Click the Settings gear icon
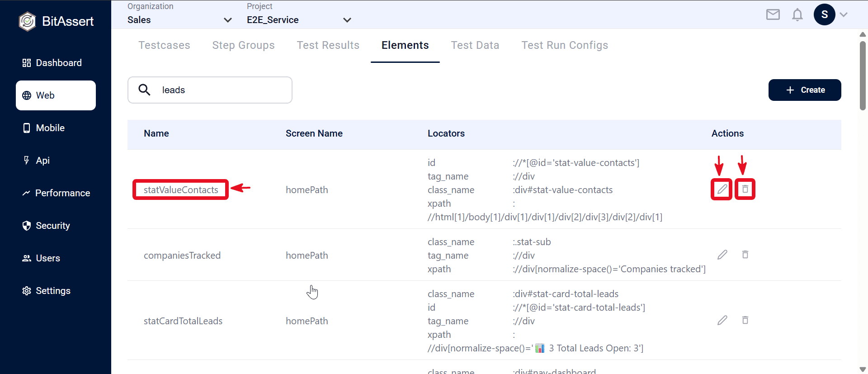The height and width of the screenshot is (374, 868). (27, 291)
